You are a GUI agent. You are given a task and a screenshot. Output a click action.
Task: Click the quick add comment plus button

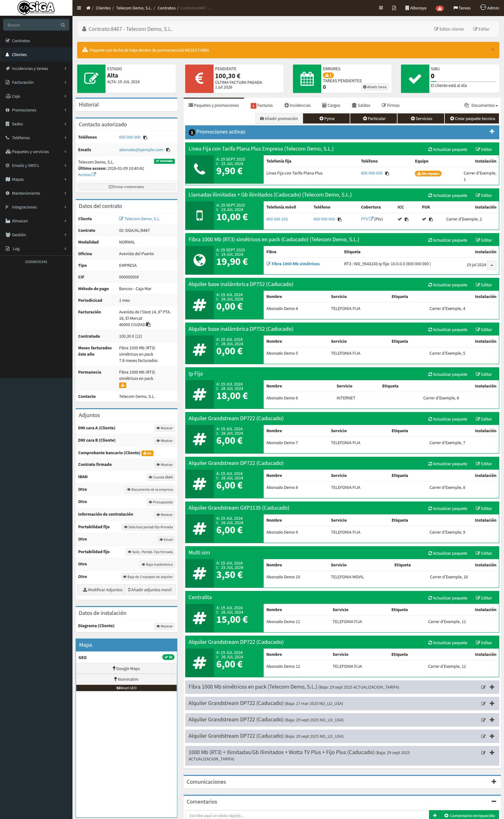coord(434,815)
